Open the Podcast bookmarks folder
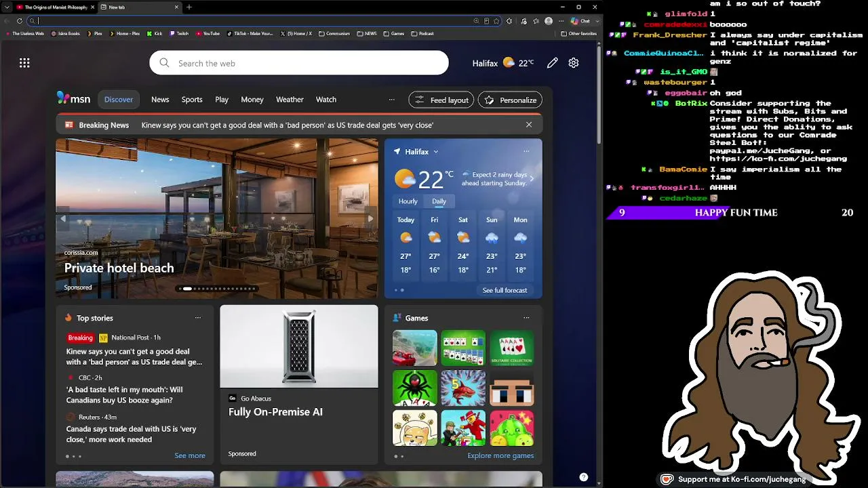Viewport: 868px width, 488px height. 422,33
